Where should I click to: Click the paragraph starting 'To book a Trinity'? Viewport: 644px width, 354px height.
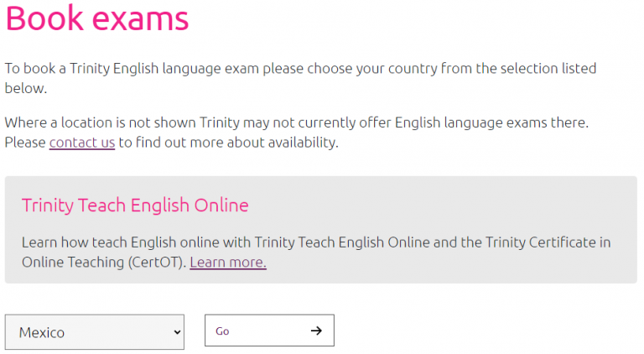click(300, 69)
